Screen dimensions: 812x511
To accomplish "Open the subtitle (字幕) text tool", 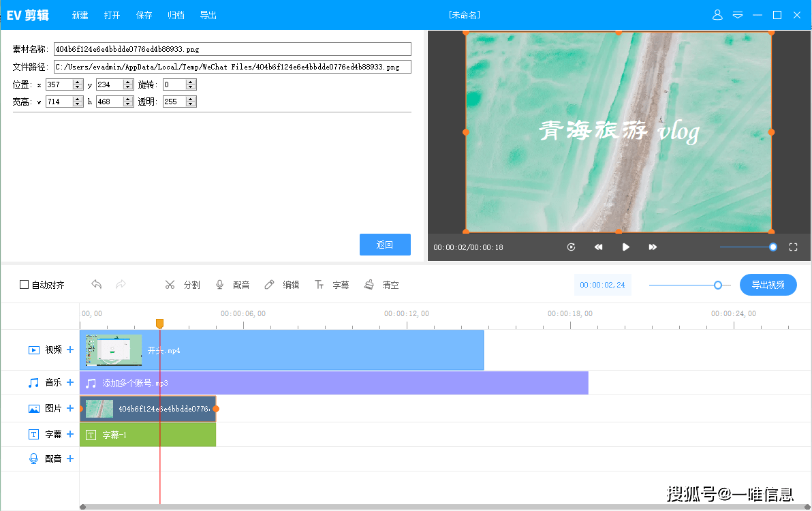I will (319, 285).
